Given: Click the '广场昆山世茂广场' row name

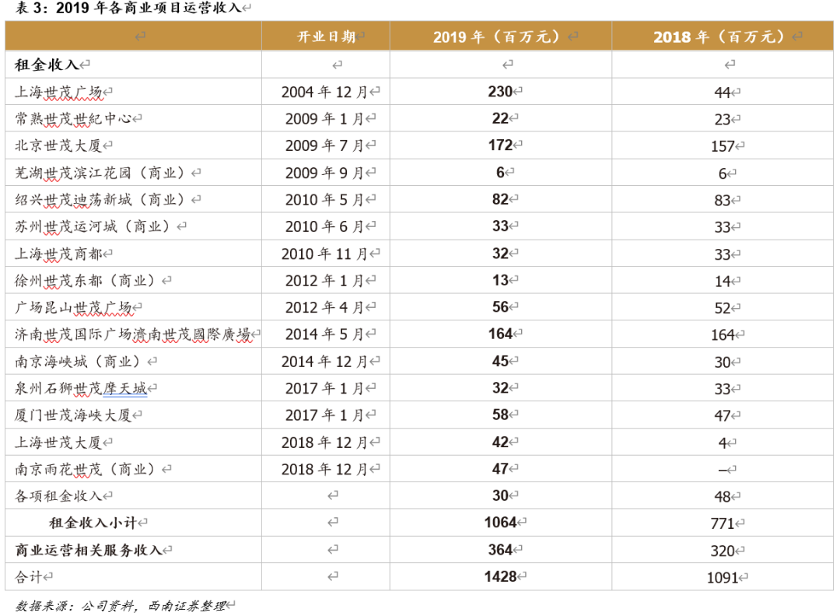Looking at the screenshot, I should (73, 307).
